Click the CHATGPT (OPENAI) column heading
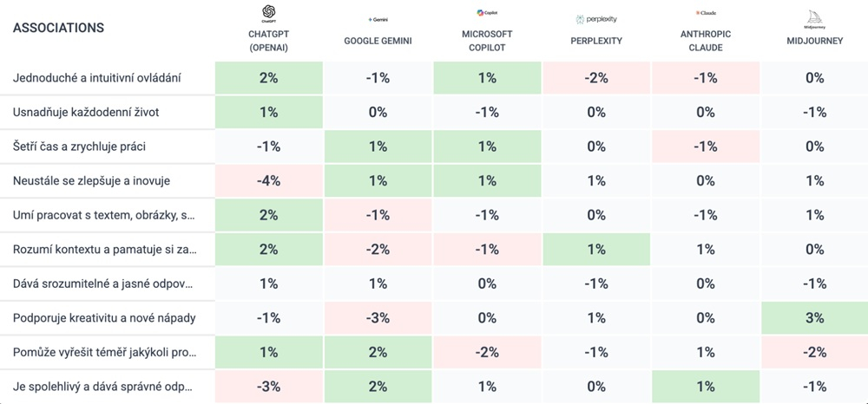This screenshot has height=404, width=868. pyautogui.click(x=268, y=41)
